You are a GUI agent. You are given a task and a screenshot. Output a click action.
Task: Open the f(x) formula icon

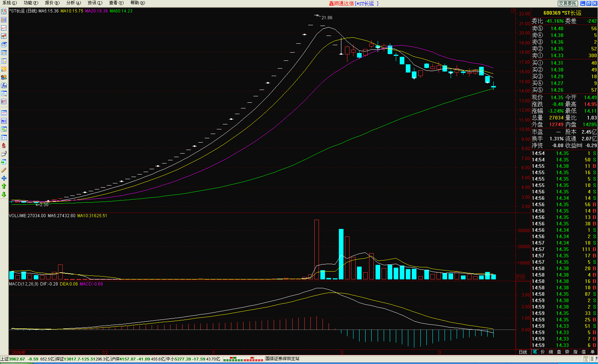click(x=4, y=85)
